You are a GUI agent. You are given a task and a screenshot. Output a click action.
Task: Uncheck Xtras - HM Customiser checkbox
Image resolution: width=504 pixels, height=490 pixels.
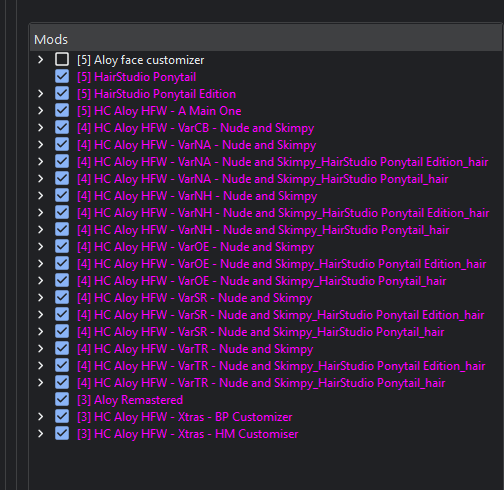tap(62, 434)
